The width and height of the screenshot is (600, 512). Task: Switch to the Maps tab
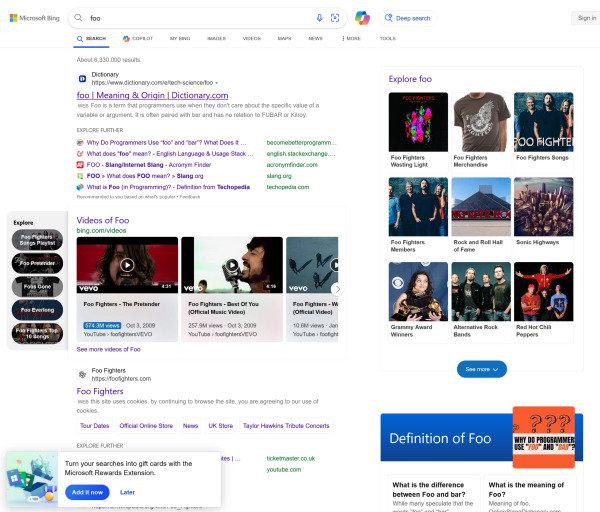click(284, 39)
